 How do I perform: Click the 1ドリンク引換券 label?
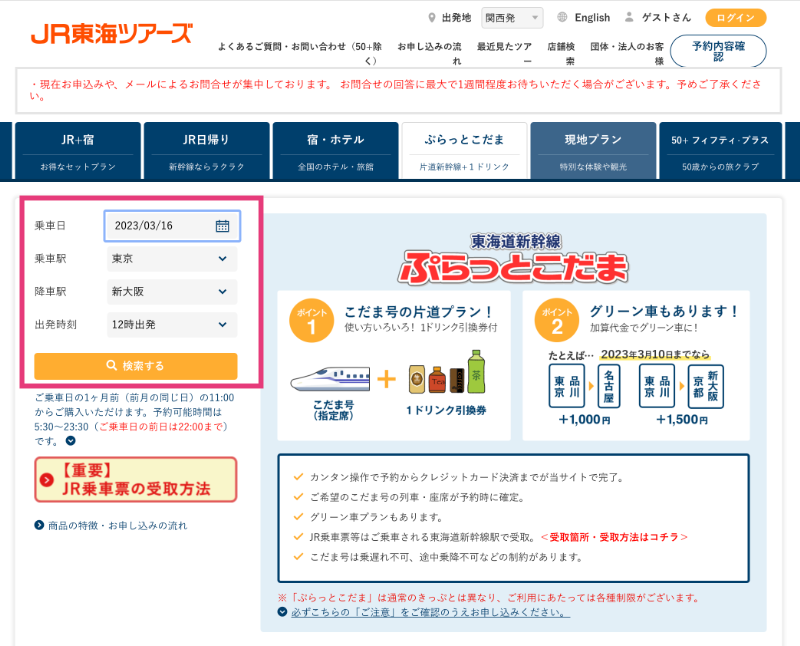click(x=446, y=410)
